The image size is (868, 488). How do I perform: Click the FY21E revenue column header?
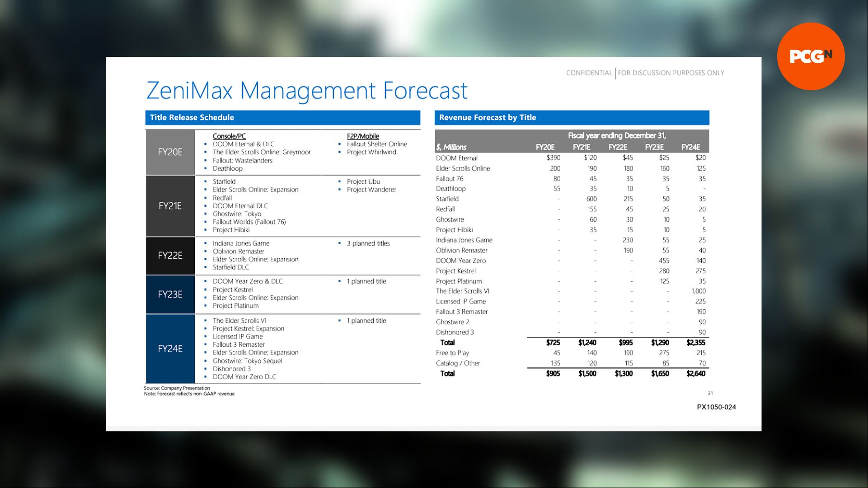coord(582,147)
